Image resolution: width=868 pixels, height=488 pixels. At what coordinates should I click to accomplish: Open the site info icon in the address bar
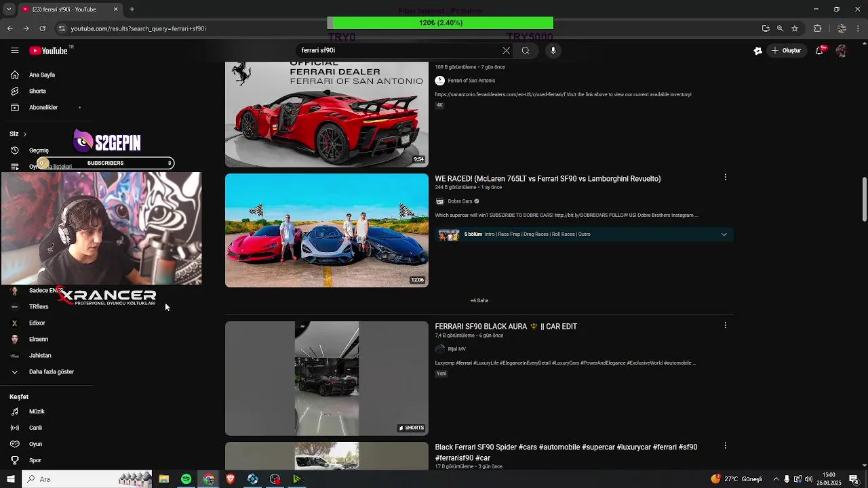tap(62, 28)
